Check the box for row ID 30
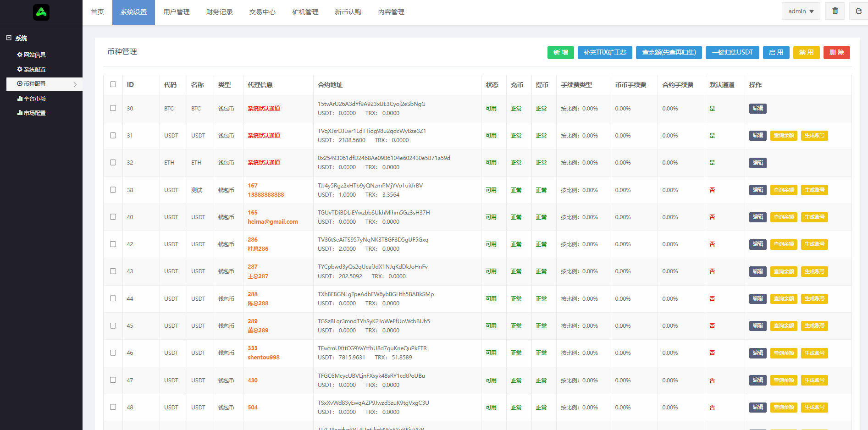This screenshot has height=430, width=868. [x=113, y=108]
